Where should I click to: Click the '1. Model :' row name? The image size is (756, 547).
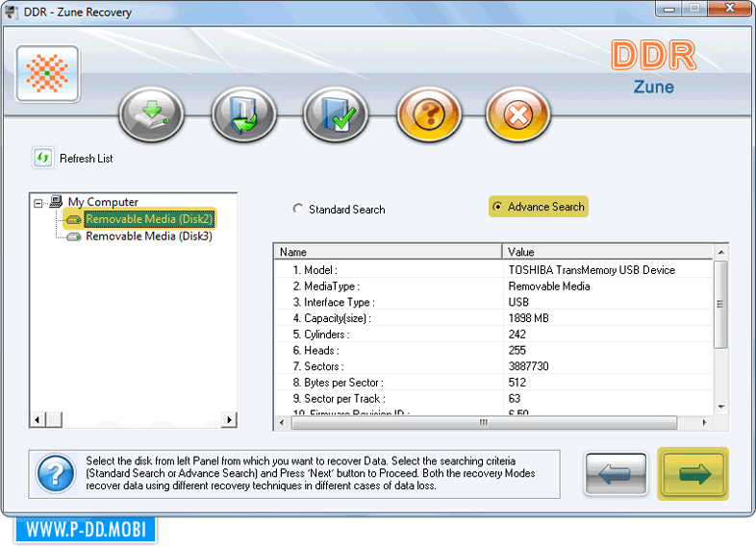click(315, 270)
